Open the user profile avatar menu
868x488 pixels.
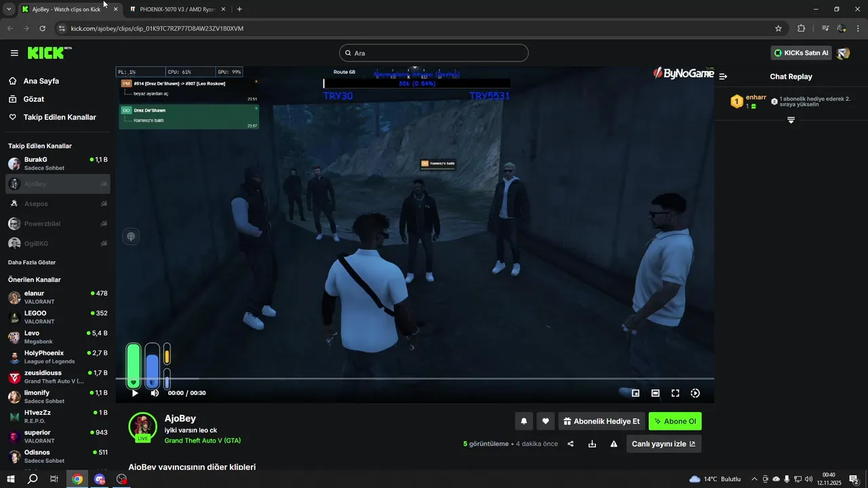(x=843, y=53)
